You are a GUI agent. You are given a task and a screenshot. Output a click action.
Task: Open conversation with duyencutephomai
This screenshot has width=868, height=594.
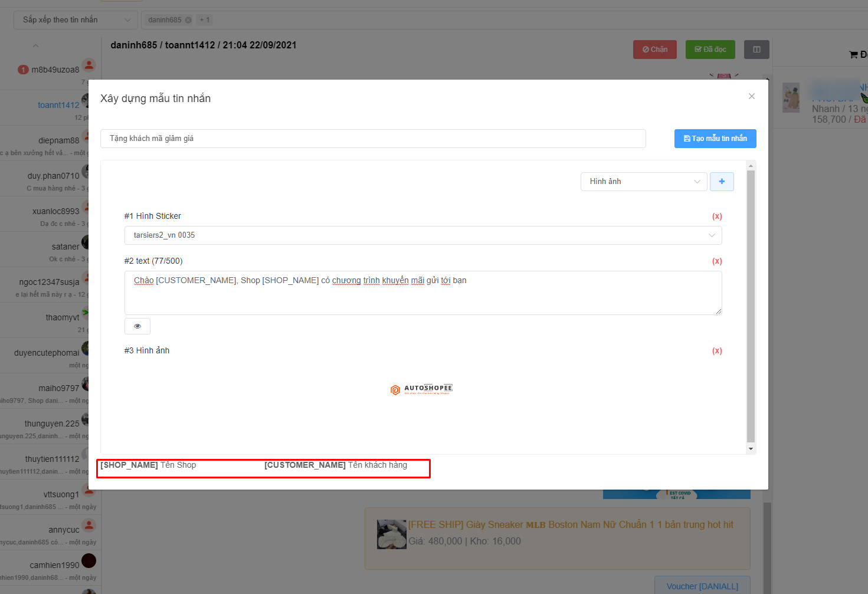click(51, 356)
